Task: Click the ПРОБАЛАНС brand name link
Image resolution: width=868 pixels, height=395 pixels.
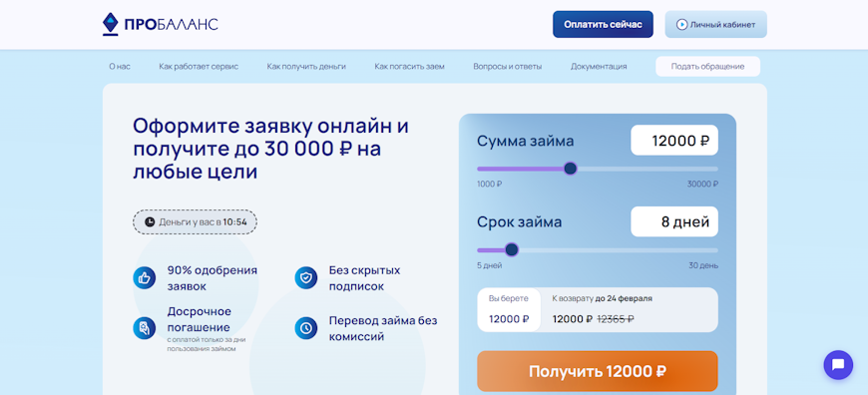Action: (x=171, y=24)
